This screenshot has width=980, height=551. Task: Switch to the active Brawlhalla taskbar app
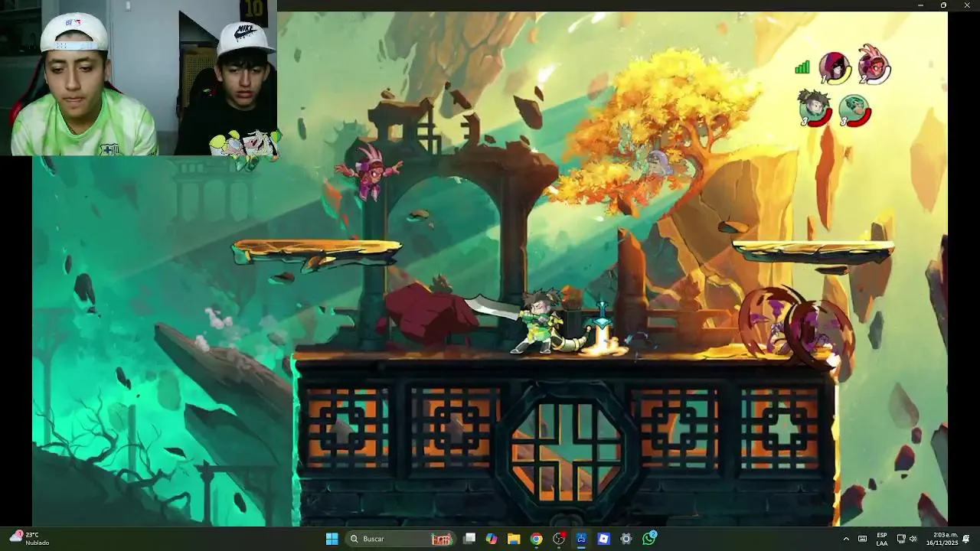pyautogui.click(x=581, y=539)
